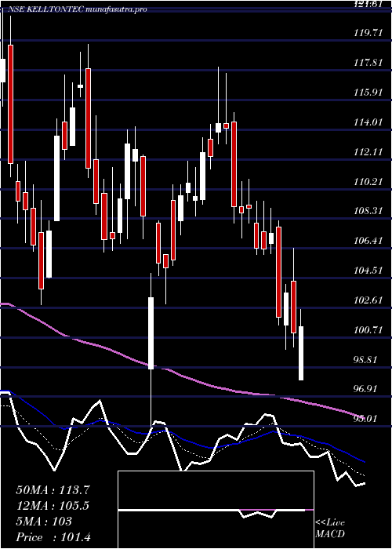Select the 95.01 price axis label
The height and width of the screenshot is (549, 392).
pyautogui.click(x=364, y=419)
